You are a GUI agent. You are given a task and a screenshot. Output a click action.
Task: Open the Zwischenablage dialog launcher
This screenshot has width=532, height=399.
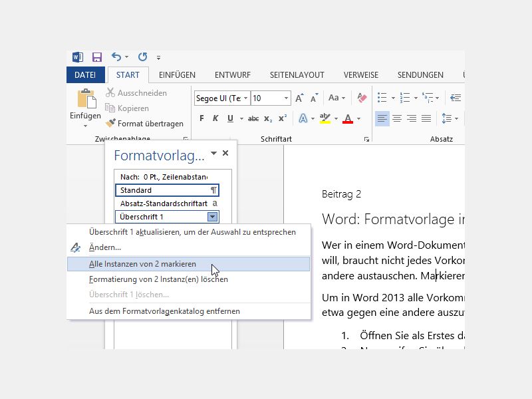point(186,139)
